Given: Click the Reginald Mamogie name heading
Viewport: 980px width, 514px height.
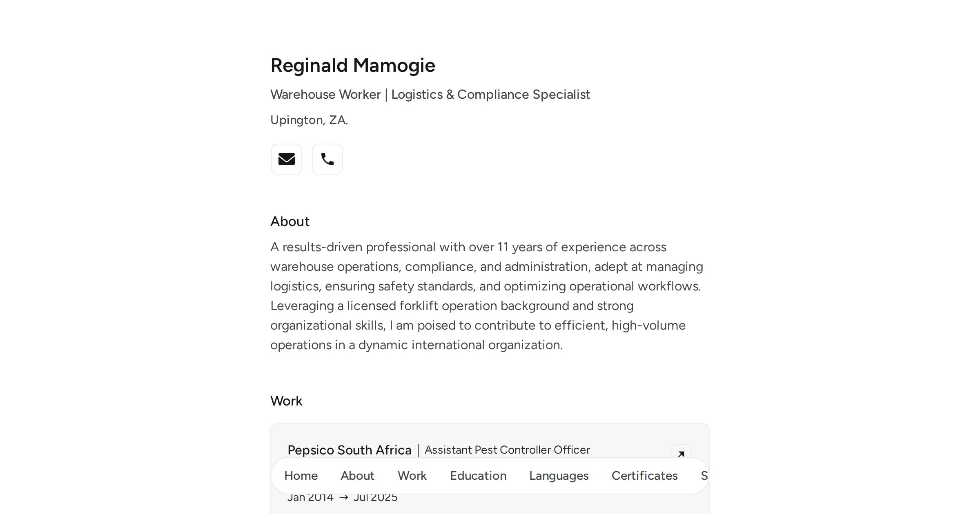Looking at the screenshot, I should coord(353,65).
